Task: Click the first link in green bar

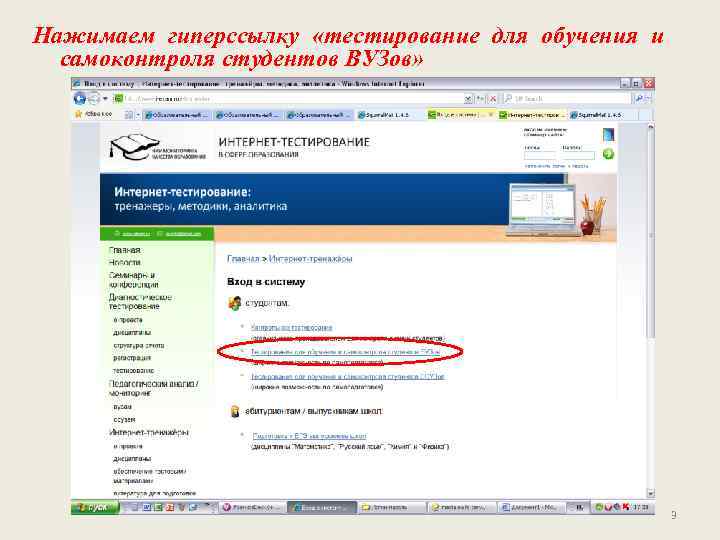Action: (x=136, y=234)
